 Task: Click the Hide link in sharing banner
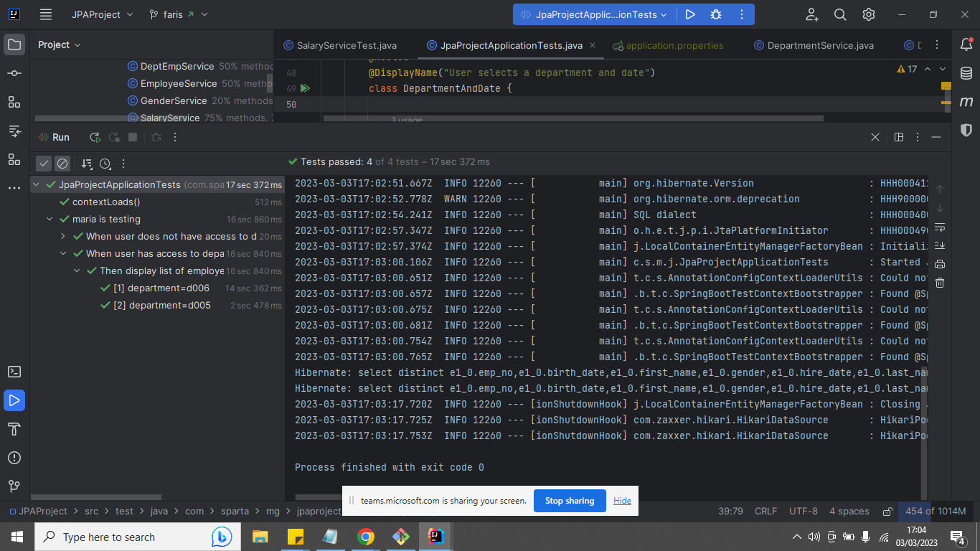pos(621,501)
